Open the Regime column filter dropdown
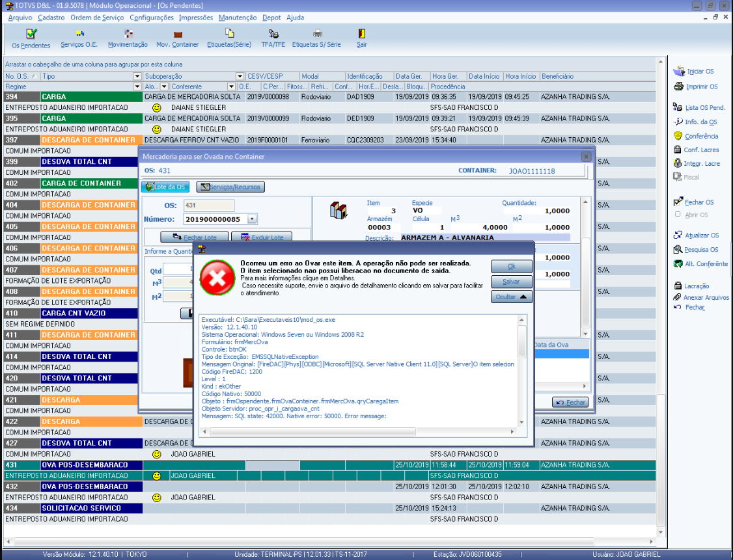This screenshot has height=560, width=733. (x=137, y=87)
